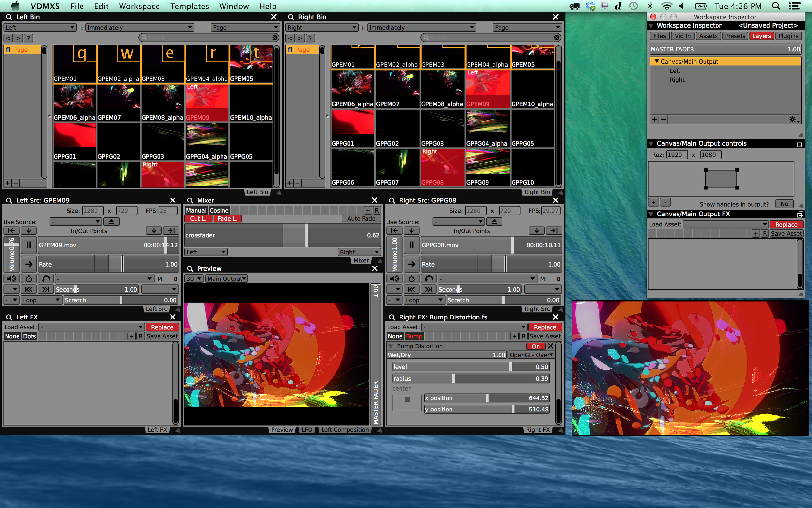
Task: Pause GPEM09.mov in Left Src
Action: click(x=29, y=245)
